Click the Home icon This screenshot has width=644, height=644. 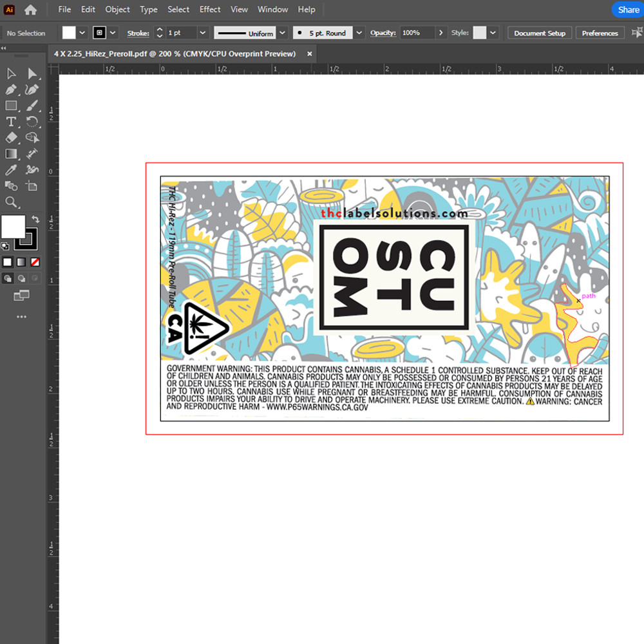30,10
